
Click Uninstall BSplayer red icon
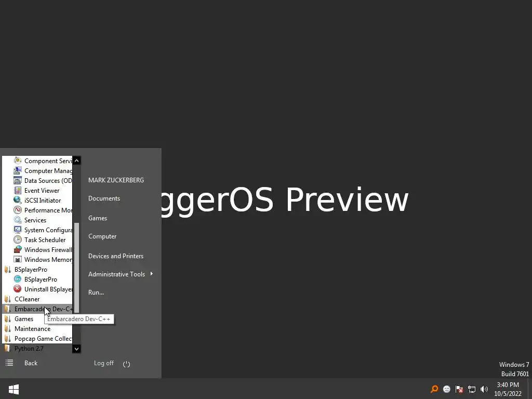18,289
